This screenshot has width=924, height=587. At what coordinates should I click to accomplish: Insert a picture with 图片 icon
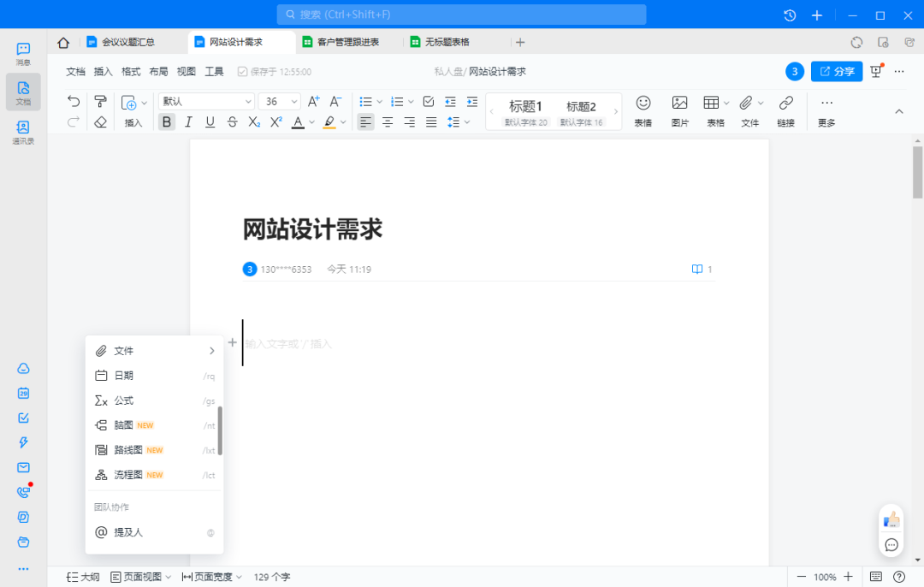[679, 110]
